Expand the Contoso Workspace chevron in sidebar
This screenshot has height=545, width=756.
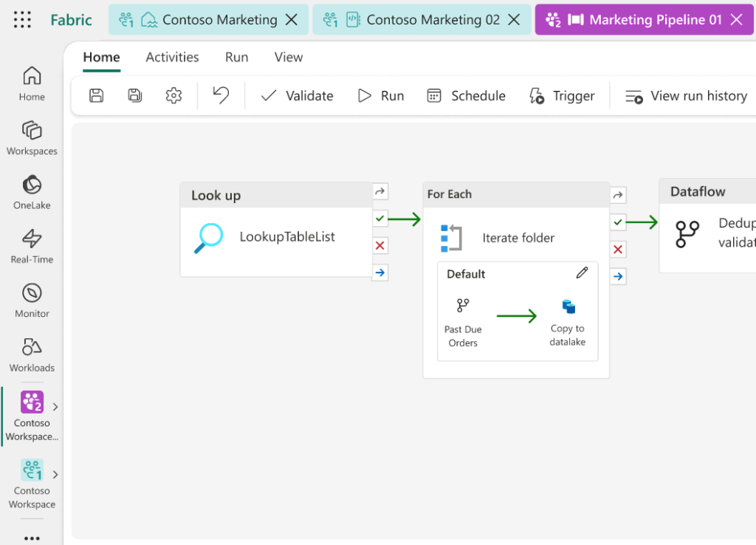[x=55, y=475]
